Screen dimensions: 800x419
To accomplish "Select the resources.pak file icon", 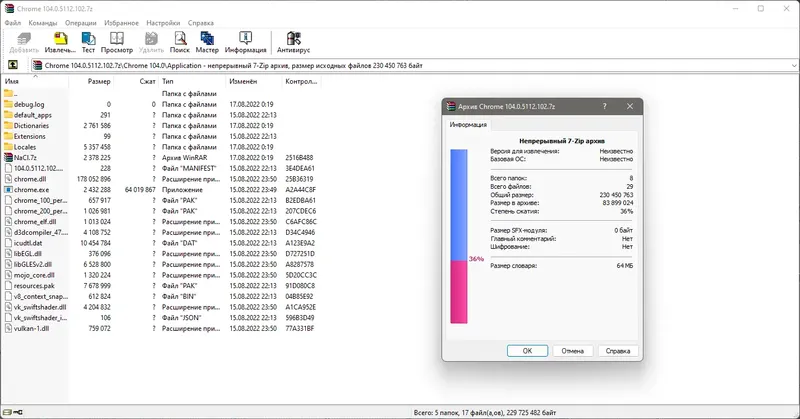I will [8, 286].
